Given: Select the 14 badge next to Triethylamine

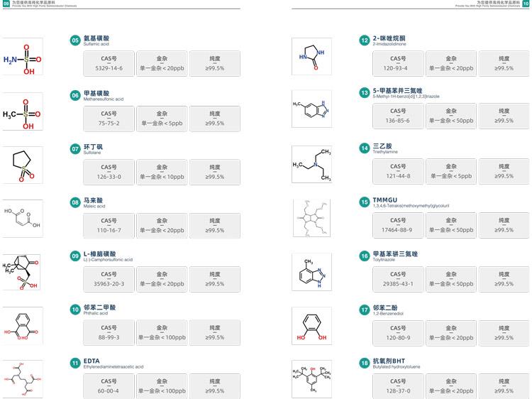Looking at the screenshot, I should click(364, 149).
